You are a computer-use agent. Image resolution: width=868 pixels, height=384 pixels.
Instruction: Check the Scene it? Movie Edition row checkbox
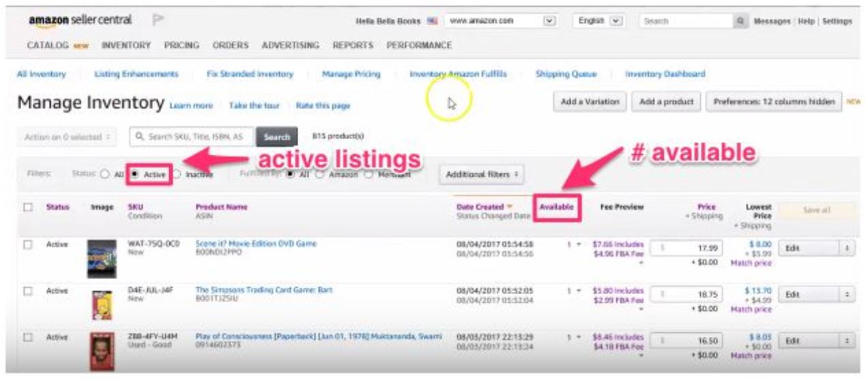coord(28,244)
